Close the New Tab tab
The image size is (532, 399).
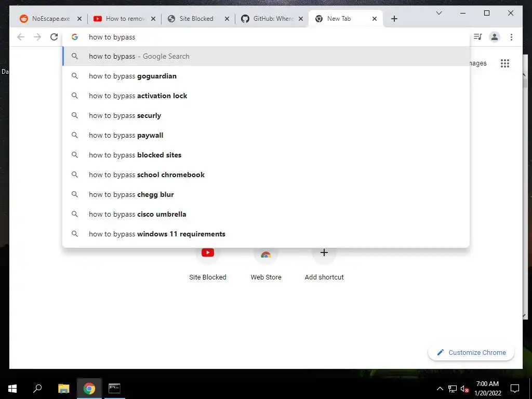pos(375,19)
